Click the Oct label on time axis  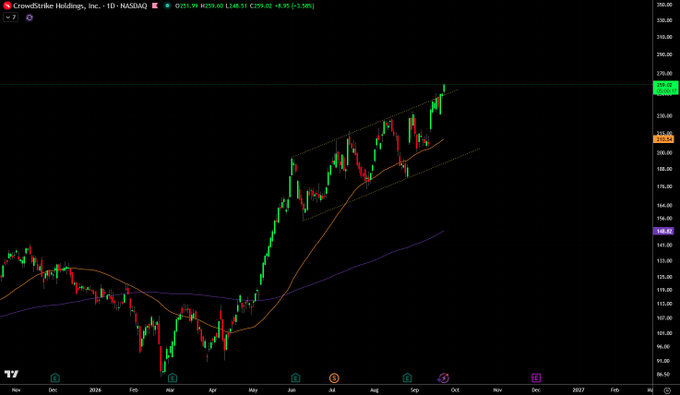coord(455,390)
